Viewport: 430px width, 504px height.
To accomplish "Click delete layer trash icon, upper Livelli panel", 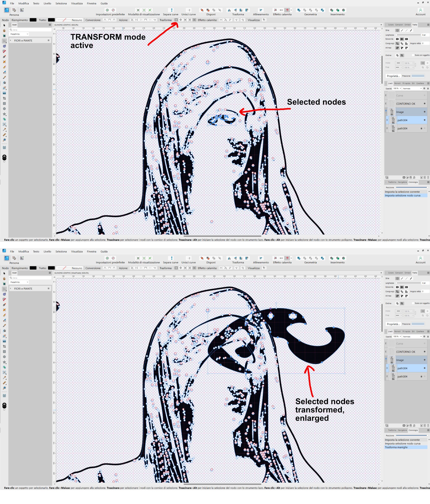I will pos(428,177).
